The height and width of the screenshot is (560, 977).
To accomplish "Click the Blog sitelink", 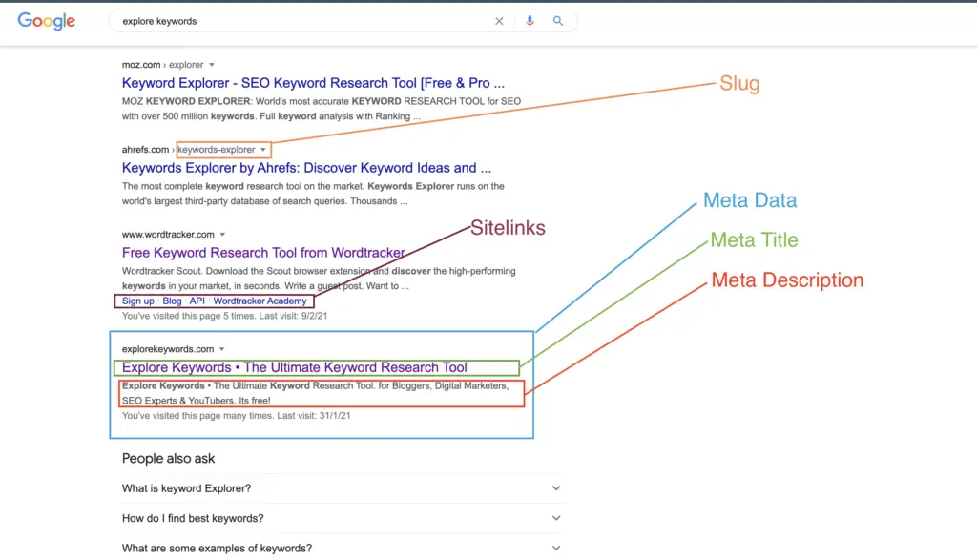I will click(172, 301).
